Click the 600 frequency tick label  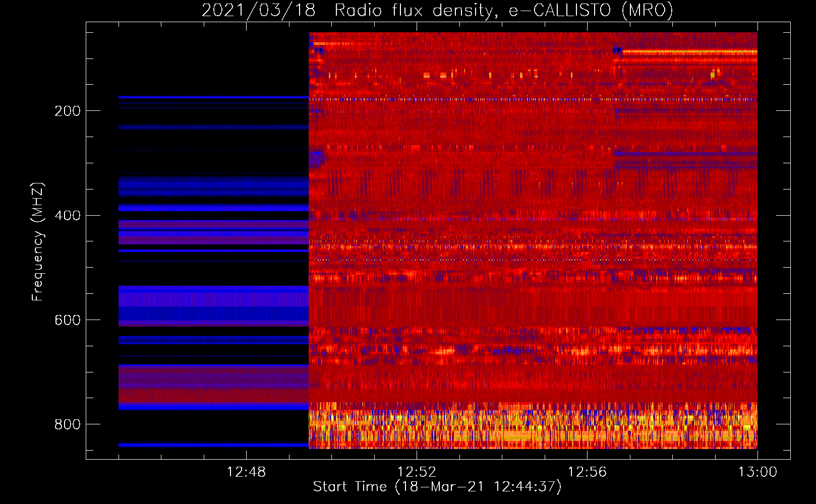click(68, 320)
